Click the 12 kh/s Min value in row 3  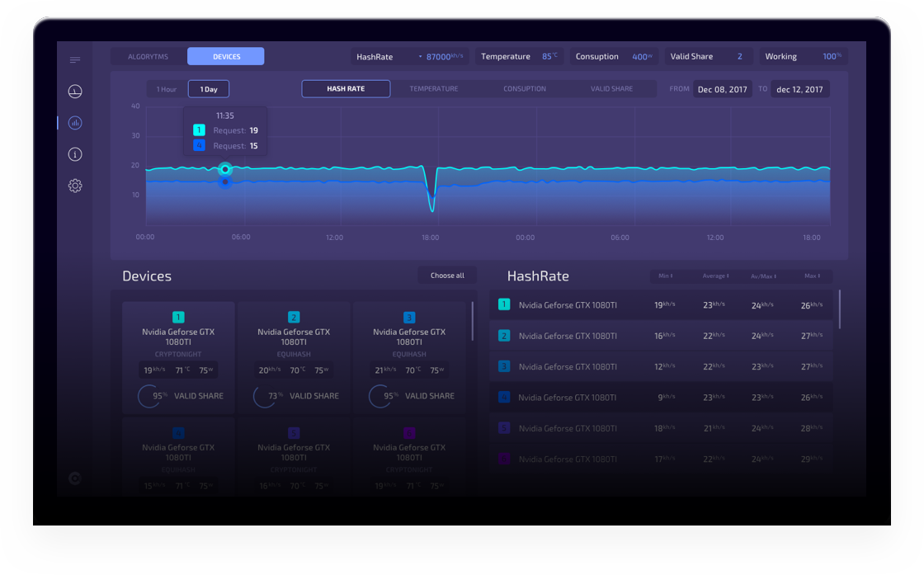coord(665,366)
